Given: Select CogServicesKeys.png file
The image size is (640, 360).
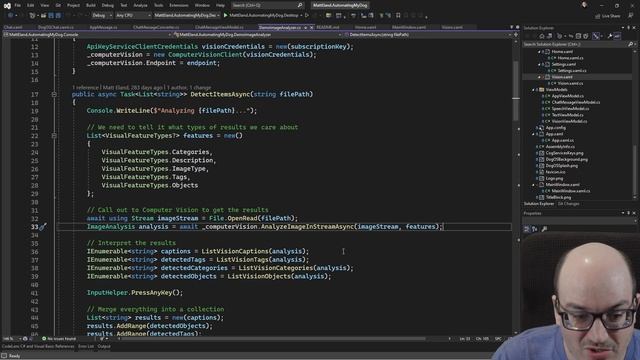Looking at the screenshot, I should (564, 153).
